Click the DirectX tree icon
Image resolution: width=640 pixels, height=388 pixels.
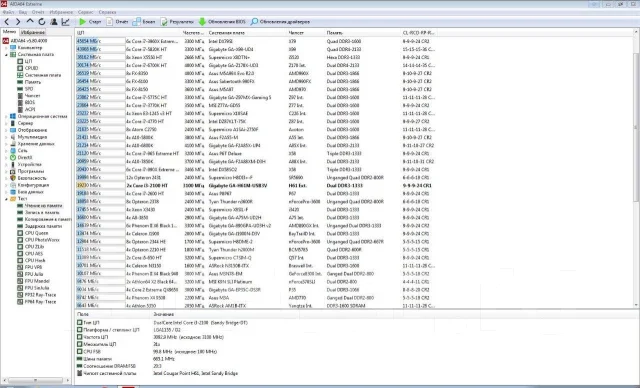click(13, 157)
